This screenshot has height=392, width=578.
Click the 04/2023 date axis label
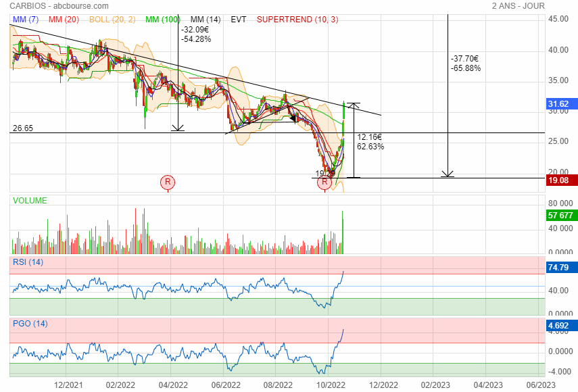tap(488, 385)
